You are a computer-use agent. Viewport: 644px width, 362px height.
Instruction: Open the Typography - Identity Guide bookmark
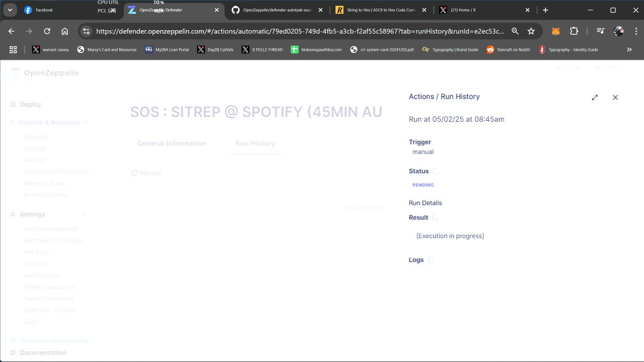click(x=568, y=49)
